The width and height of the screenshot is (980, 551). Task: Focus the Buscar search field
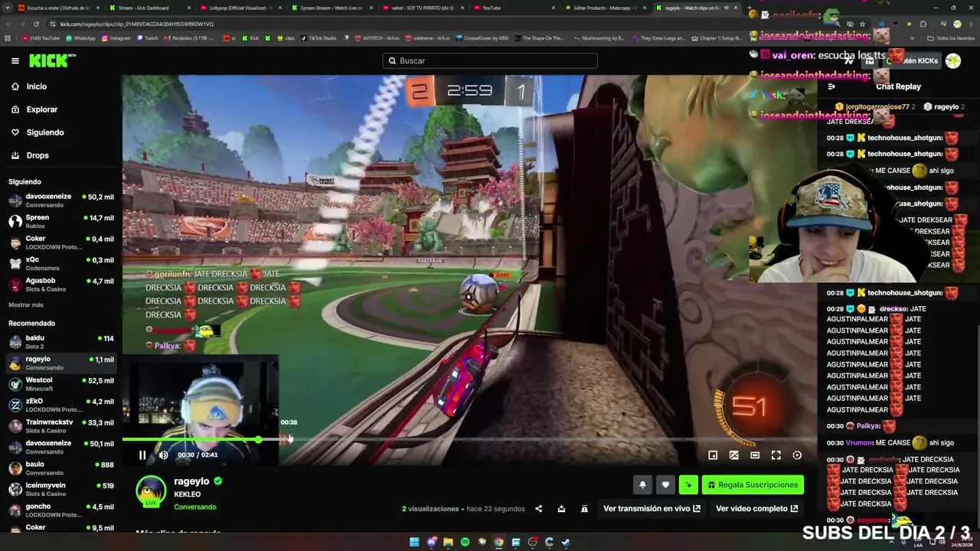click(x=490, y=60)
